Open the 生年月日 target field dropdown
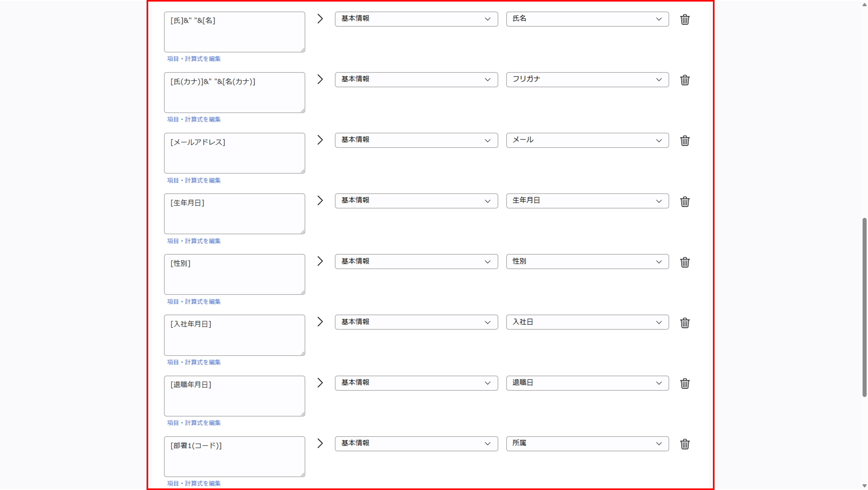Image resolution: width=868 pixels, height=490 pixels. point(587,201)
